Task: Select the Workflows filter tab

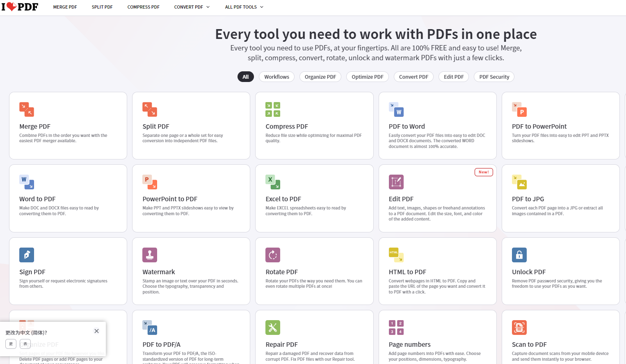Action: tap(276, 77)
